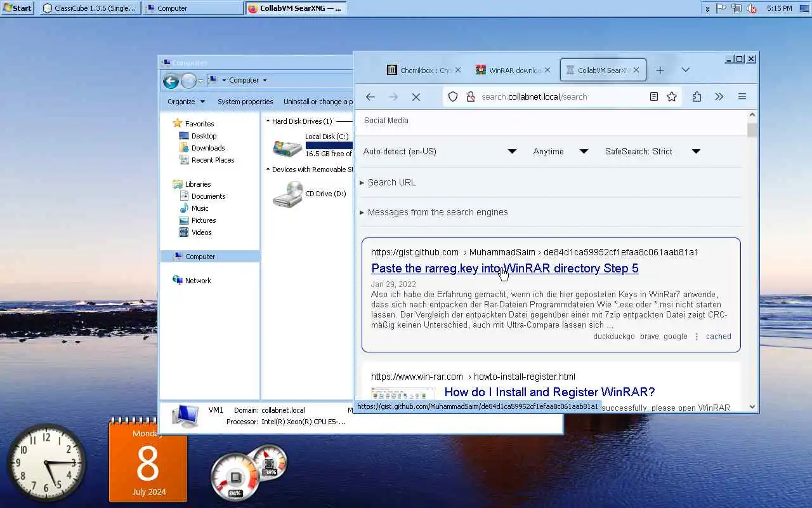
Task: Click the browser page scrollbar up arrow
Action: (x=752, y=116)
